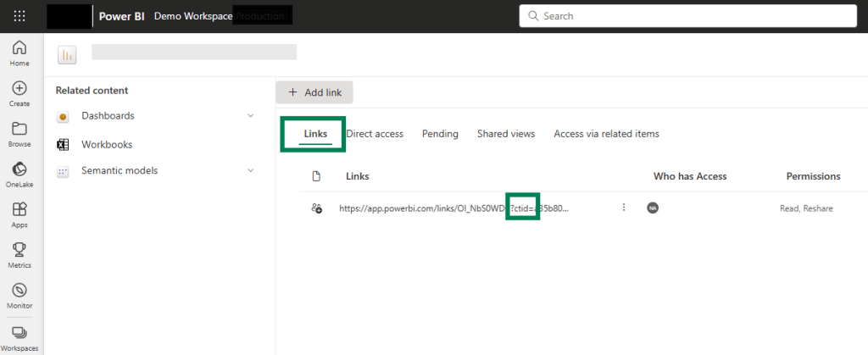
Task: Open the Shared views tab
Action: [x=505, y=134]
